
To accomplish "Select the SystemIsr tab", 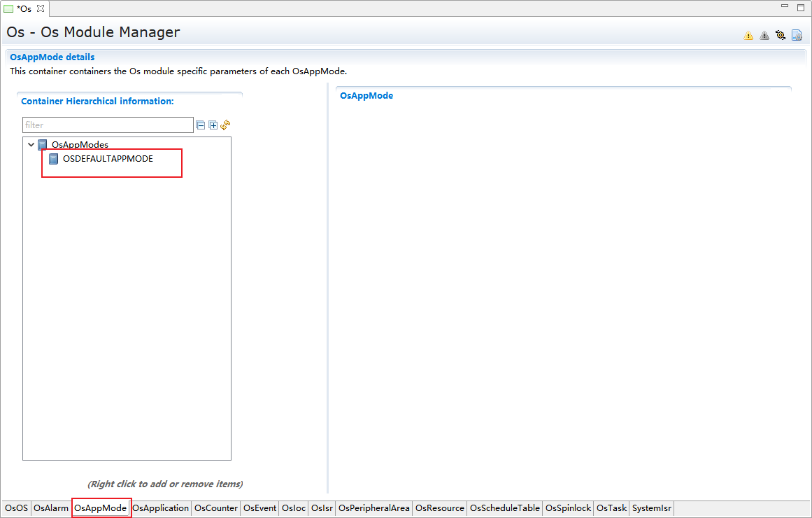I will pyautogui.click(x=651, y=508).
